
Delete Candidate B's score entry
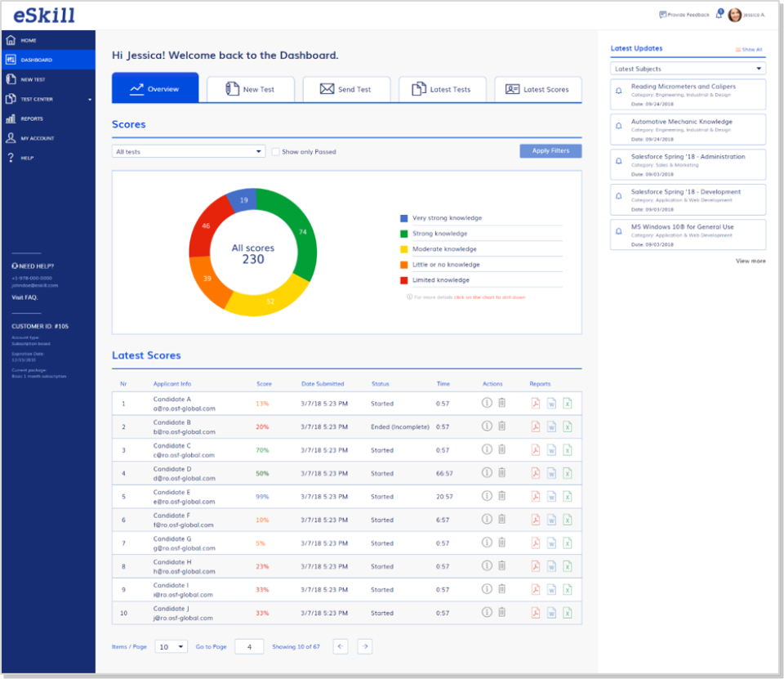[502, 426]
